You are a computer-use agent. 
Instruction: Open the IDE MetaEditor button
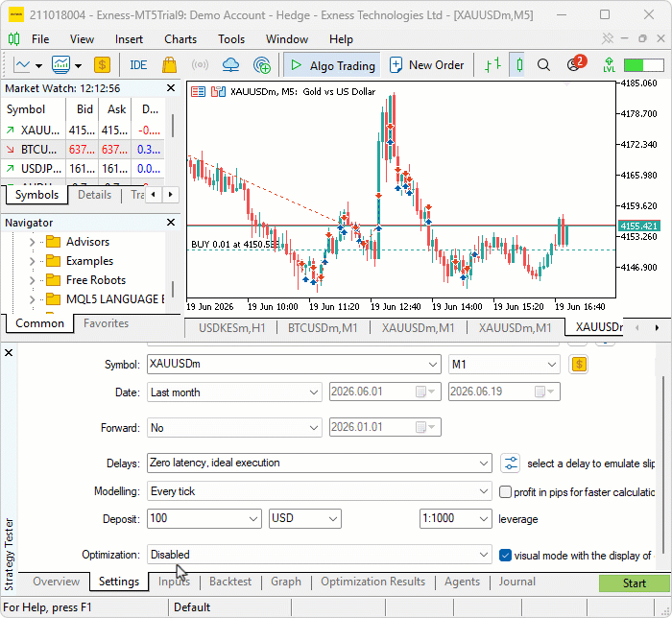[x=138, y=65]
